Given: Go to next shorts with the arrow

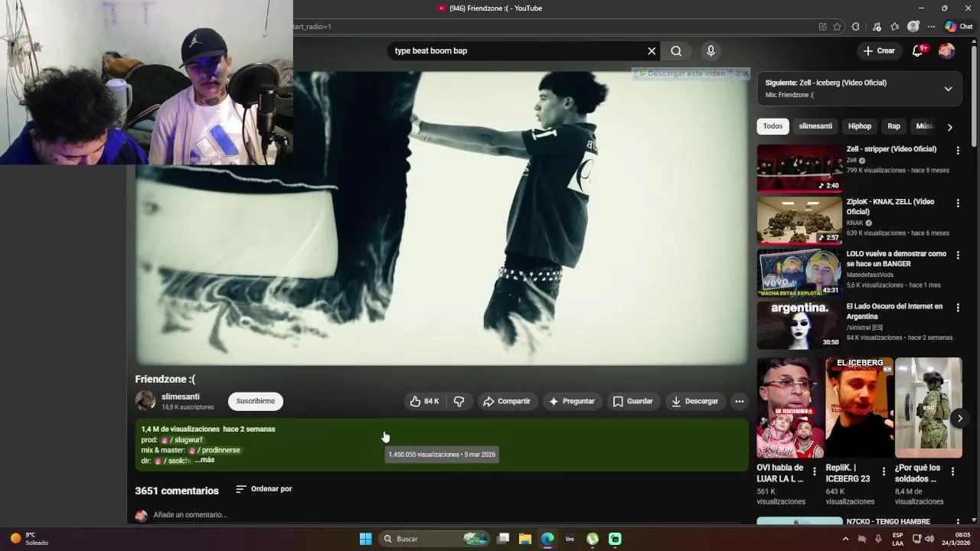Looking at the screenshot, I should point(959,418).
